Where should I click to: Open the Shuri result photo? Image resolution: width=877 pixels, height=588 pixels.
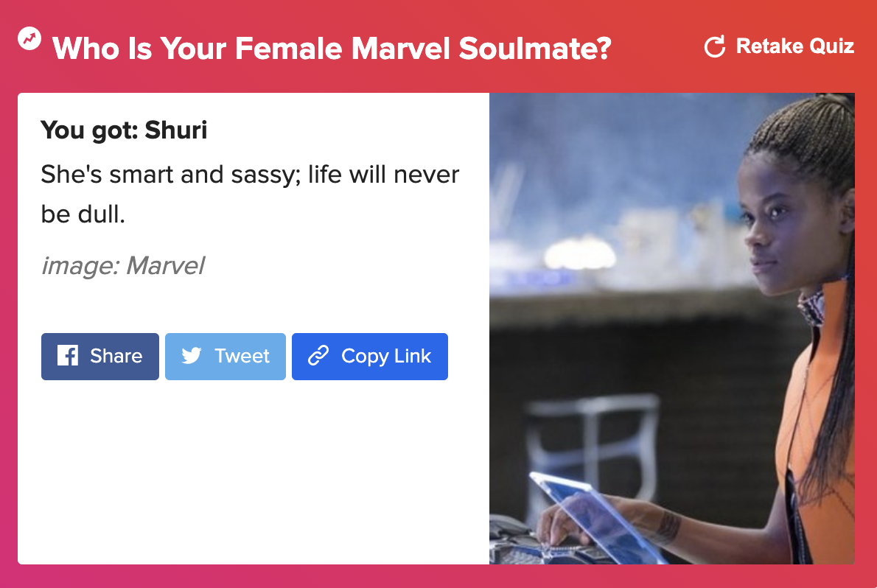coord(671,329)
